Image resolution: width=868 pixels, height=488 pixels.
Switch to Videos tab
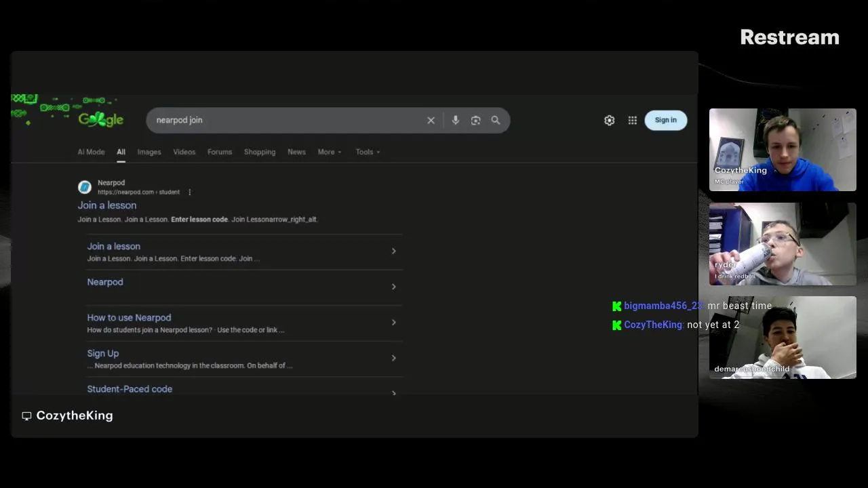click(x=184, y=152)
